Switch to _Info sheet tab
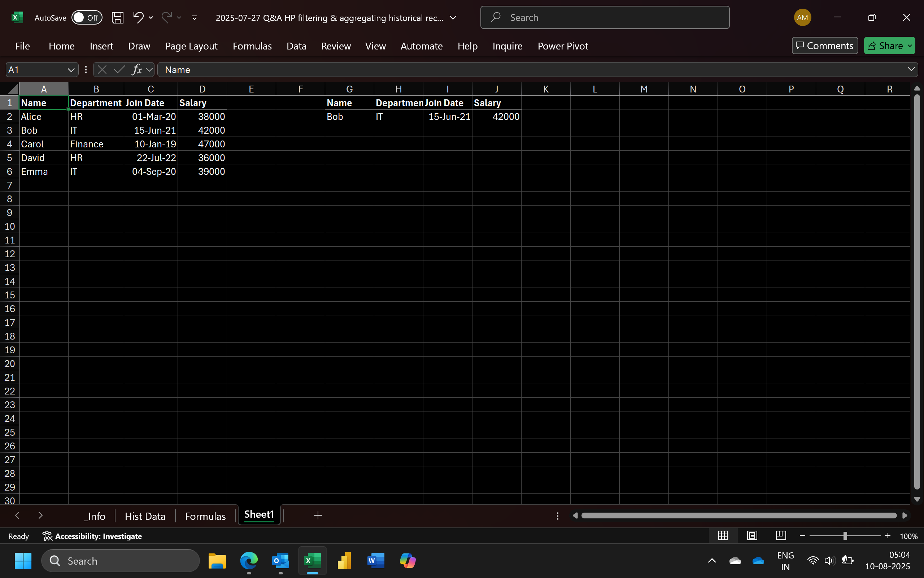The image size is (924, 578). (x=95, y=516)
